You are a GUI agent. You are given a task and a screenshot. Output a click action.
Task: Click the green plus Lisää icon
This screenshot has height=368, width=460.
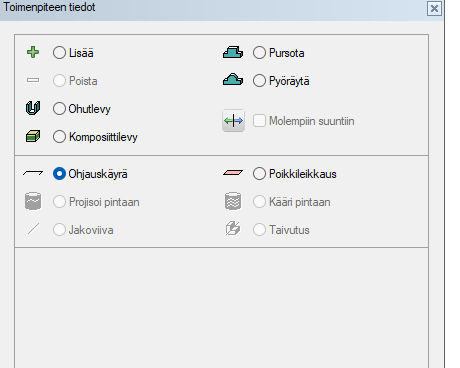[x=33, y=52]
